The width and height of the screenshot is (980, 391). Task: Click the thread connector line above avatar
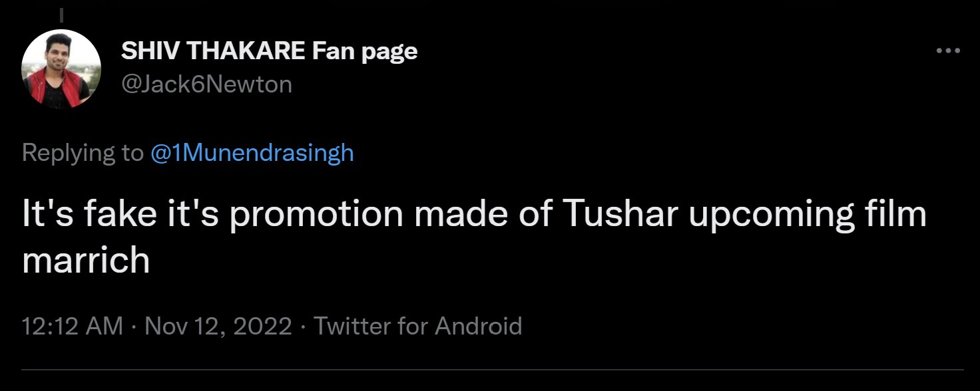[61, 14]
